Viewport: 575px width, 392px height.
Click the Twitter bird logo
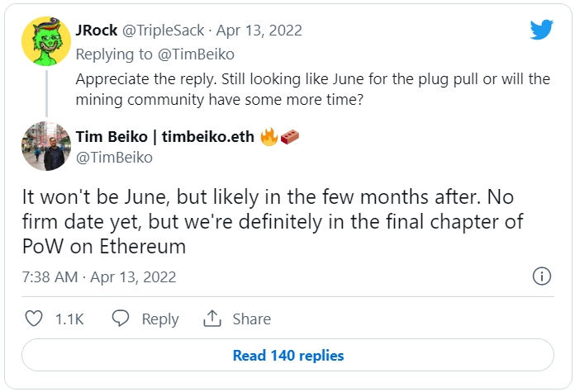(x=541, y=31)
